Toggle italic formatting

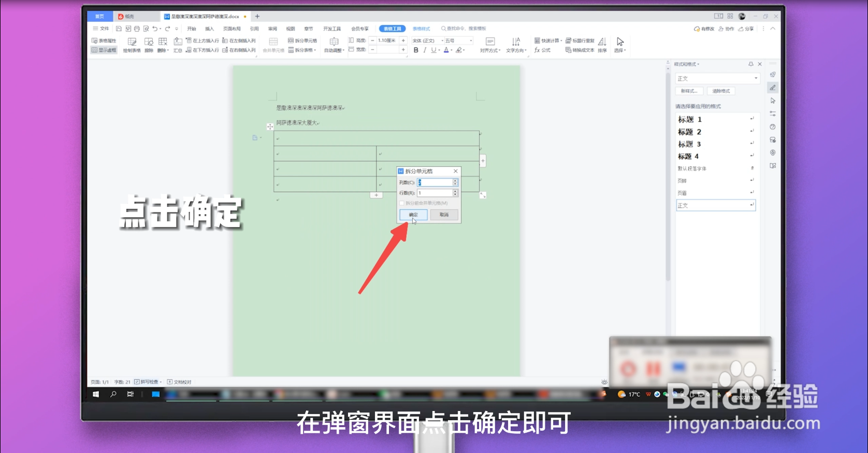pyautogui.click(x=425, y=50)
